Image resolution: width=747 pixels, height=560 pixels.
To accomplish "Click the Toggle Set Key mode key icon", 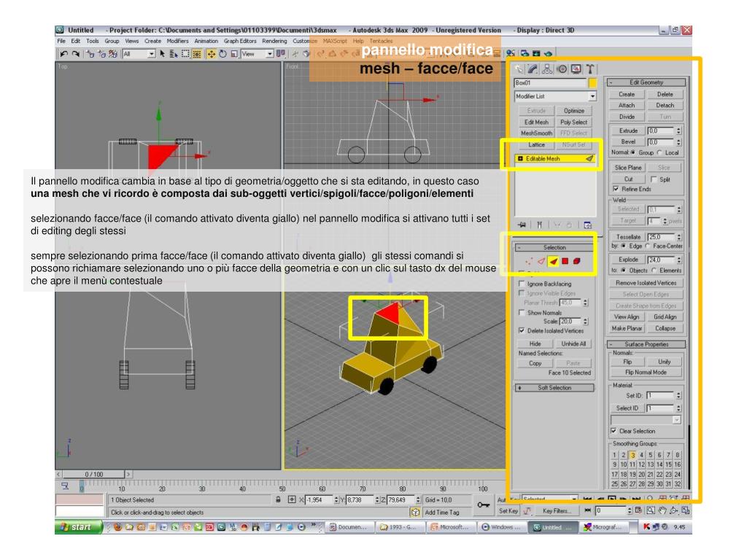I will pos(484,505).
